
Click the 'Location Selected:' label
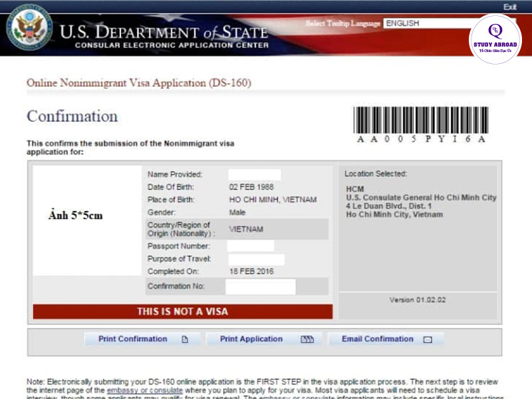coord(376,174)
